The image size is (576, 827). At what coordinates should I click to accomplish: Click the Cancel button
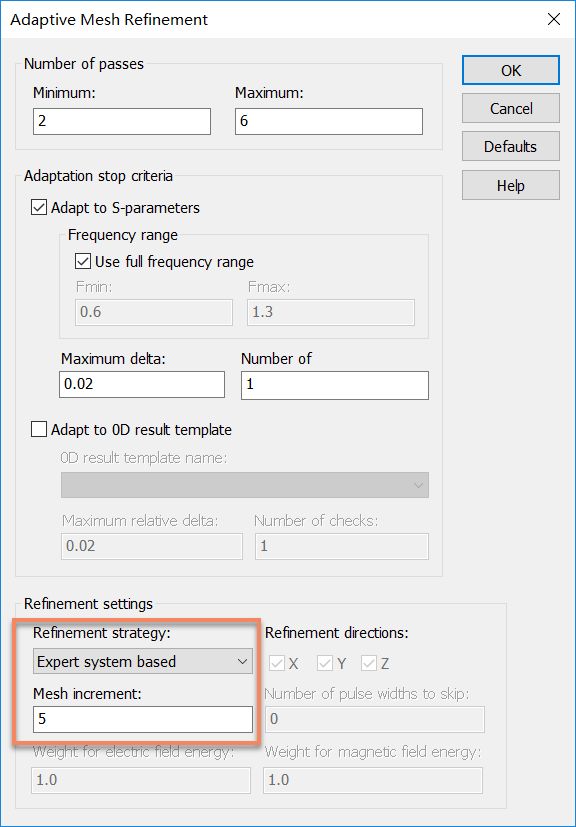coord(511,108)
